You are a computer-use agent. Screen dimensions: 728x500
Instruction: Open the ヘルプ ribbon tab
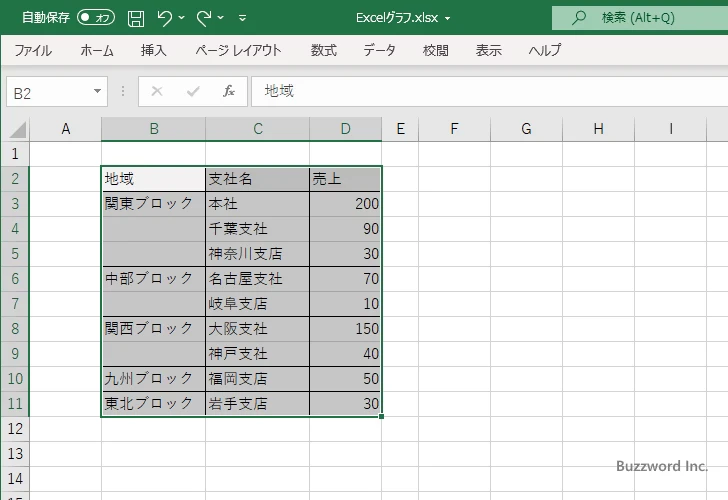(545, 50)
